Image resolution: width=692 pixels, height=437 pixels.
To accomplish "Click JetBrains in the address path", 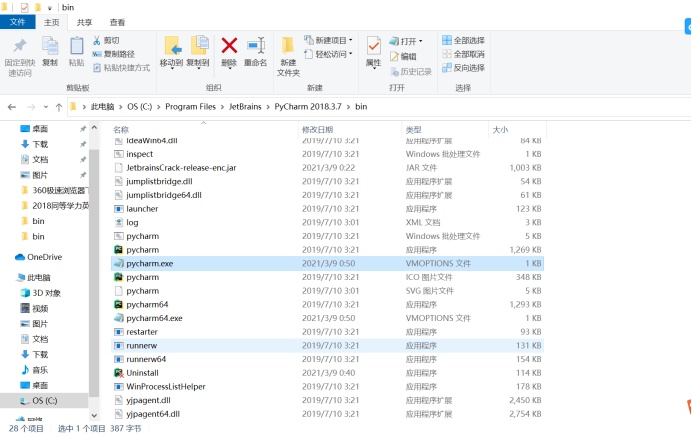I will tap(245, 107).
